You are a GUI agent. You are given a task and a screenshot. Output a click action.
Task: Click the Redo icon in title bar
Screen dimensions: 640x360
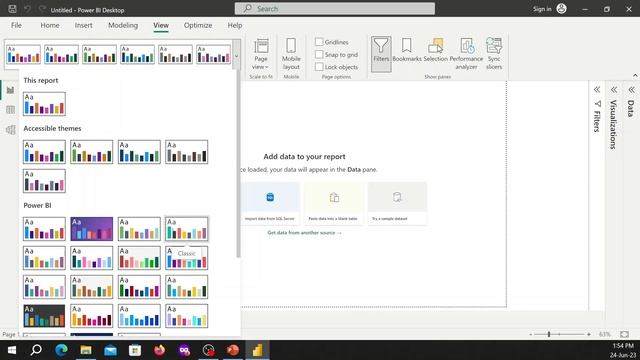[42, 9]
